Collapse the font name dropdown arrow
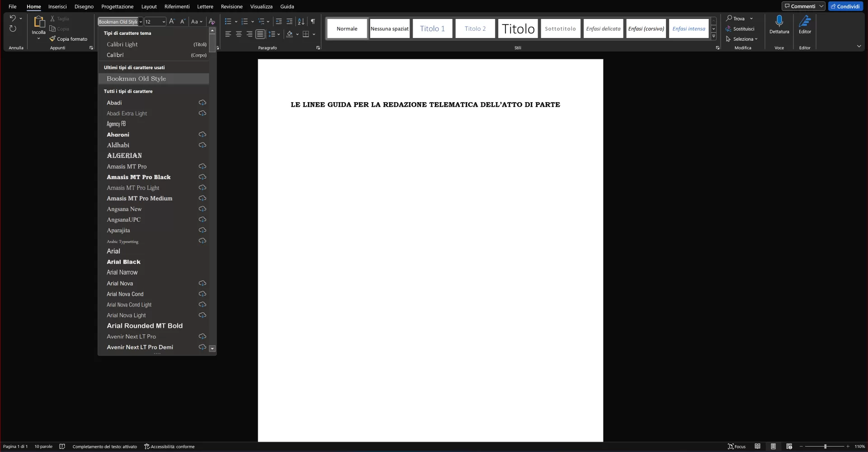 click(141, 22)
